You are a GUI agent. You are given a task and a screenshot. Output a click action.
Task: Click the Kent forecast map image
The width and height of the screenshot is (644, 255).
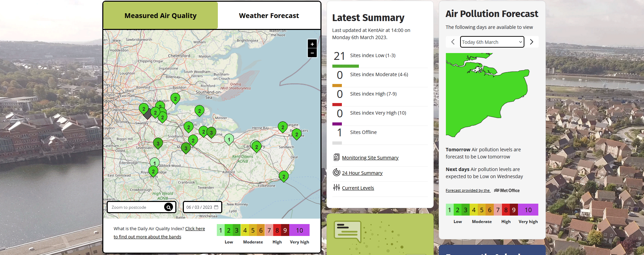coord(488,95)
